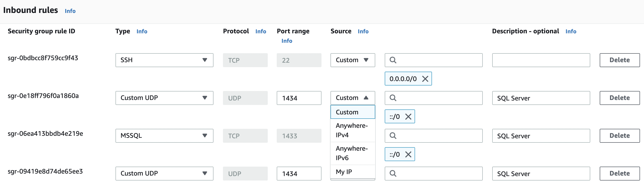Image resolution: width=644 pixels, height=184 pixels.
Task: Click search icon in MSSQL rule source field
Action: pyautogui.click(x=393, y=136)
